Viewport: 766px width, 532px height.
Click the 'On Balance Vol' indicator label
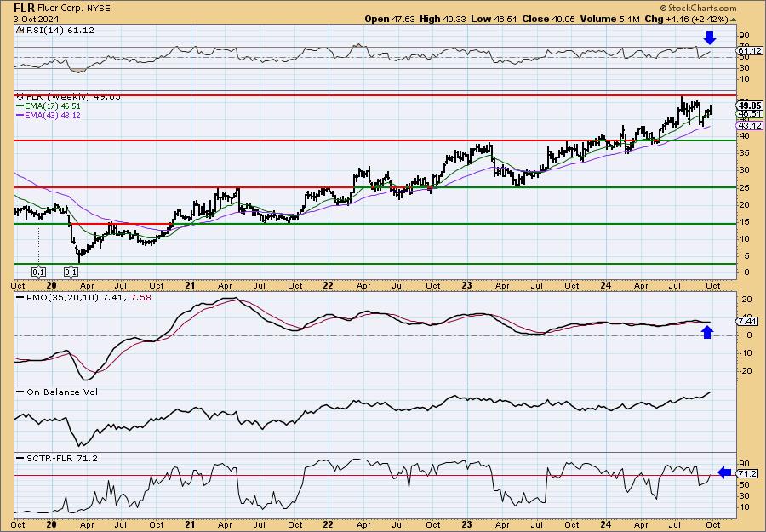[62, 392]
